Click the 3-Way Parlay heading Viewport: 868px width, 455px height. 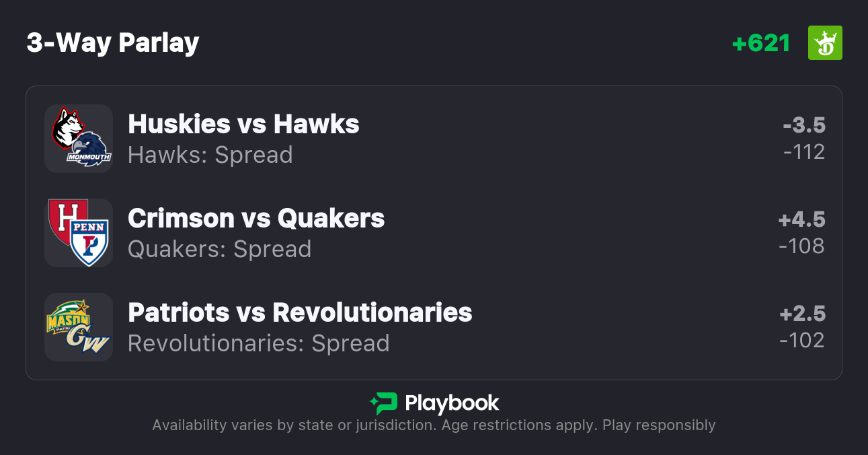click(x=113, y=43)
